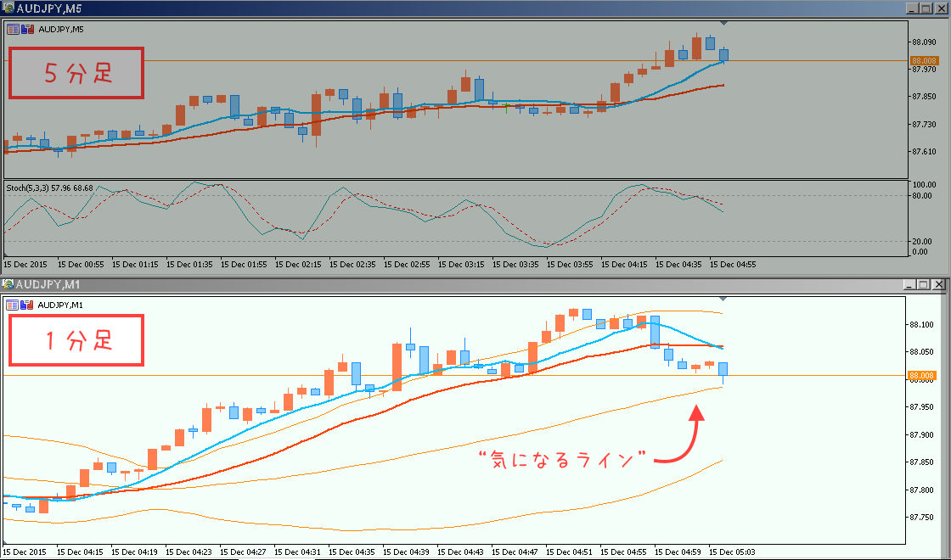The image size is (951, 560).
Task: Activate the AUDJPY,M1 title bar
Action: (x=425, y=284)
